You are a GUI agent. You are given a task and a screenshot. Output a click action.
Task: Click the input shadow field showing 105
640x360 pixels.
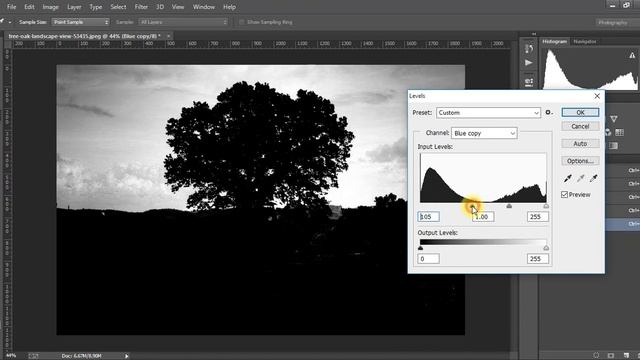click(429, 217)
